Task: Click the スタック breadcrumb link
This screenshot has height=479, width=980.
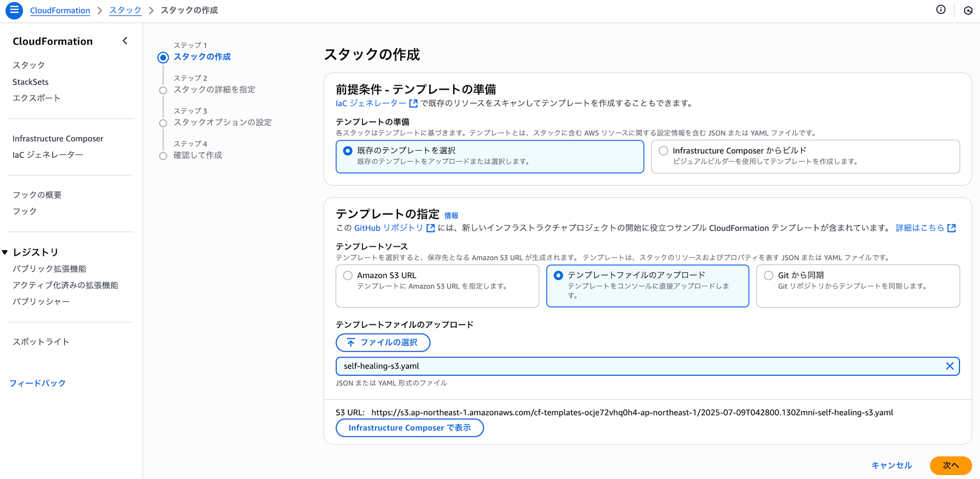Action: click(125, 10)
